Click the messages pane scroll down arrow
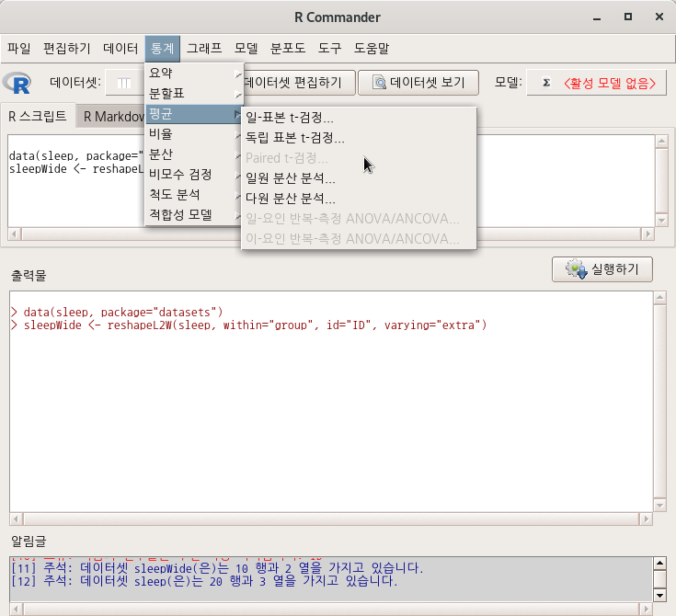 (x=659, y=595)
